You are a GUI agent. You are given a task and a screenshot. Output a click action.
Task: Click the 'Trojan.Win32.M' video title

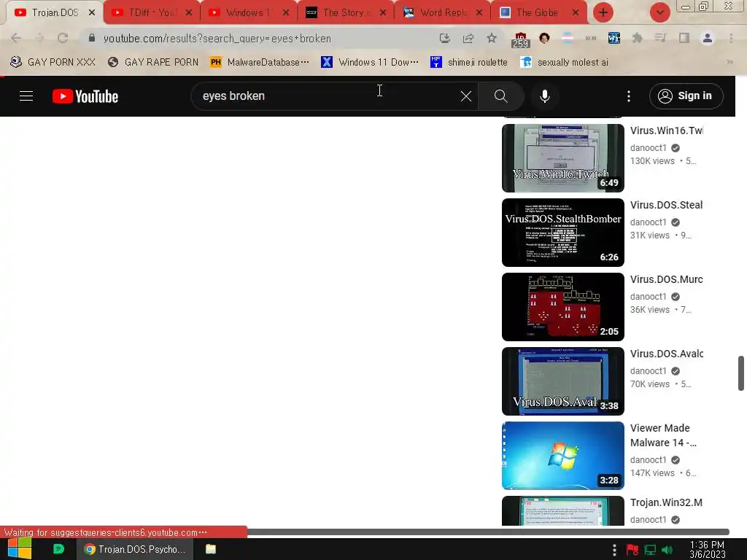point(667,502)
